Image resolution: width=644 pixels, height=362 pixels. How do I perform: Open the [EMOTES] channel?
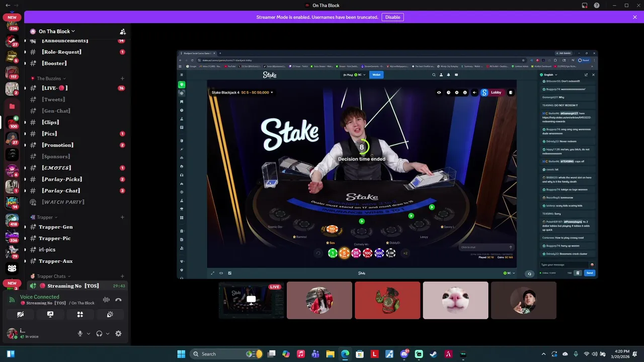[77, 168]
